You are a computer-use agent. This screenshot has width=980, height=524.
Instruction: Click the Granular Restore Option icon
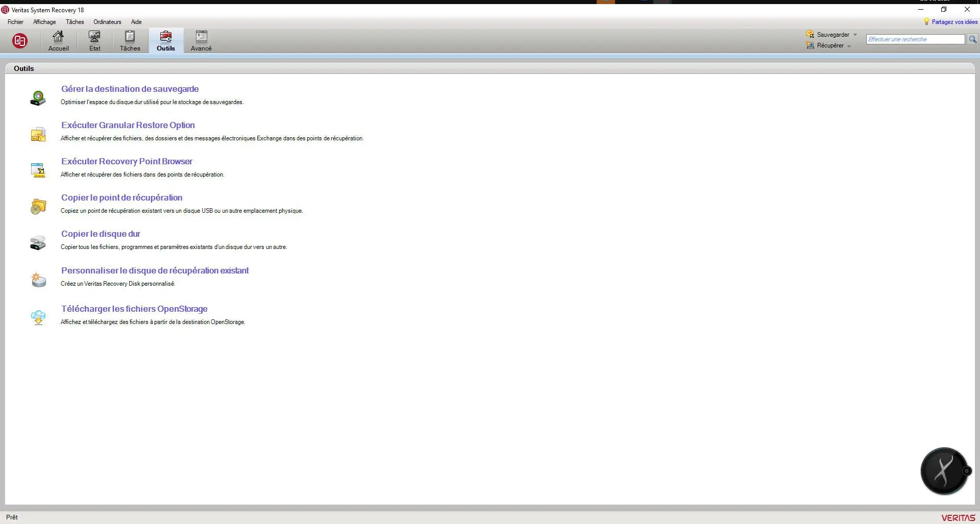coord(38,134)
